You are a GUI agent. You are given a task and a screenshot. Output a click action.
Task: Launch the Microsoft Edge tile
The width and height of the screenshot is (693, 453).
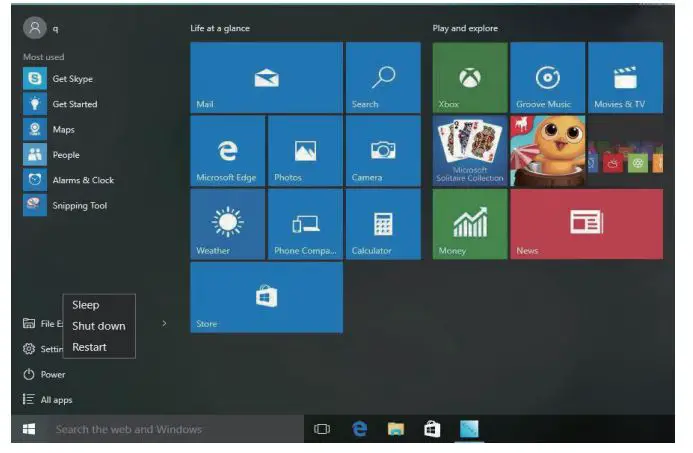click(228, 151)
